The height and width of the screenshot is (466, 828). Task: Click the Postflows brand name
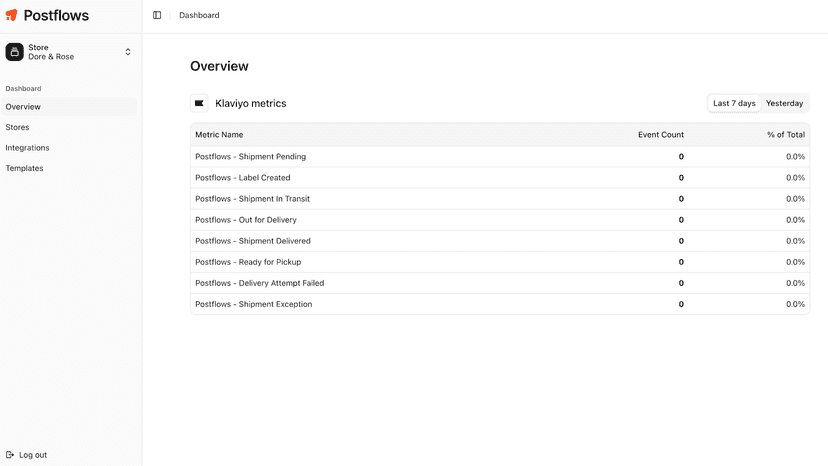coord(56,15)
